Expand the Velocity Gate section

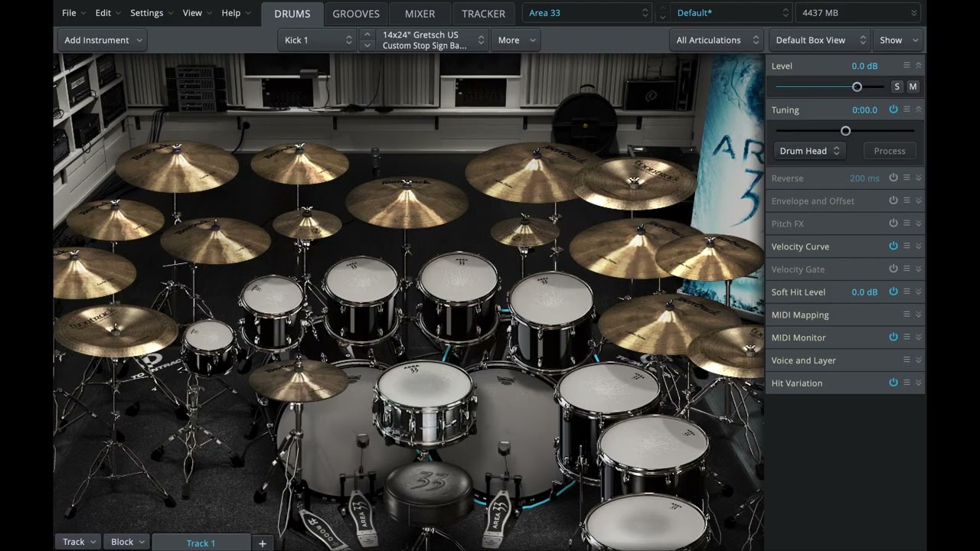[918, 269]
